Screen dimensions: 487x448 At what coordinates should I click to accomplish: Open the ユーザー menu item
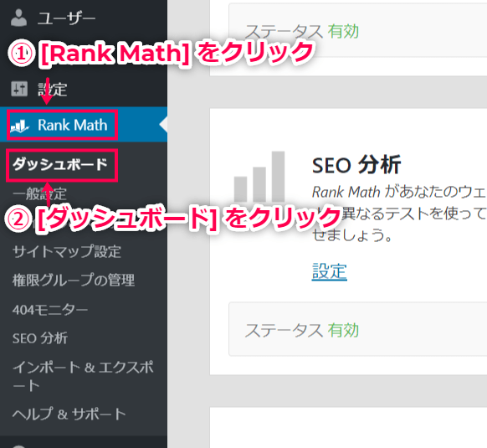coord(66,18)
